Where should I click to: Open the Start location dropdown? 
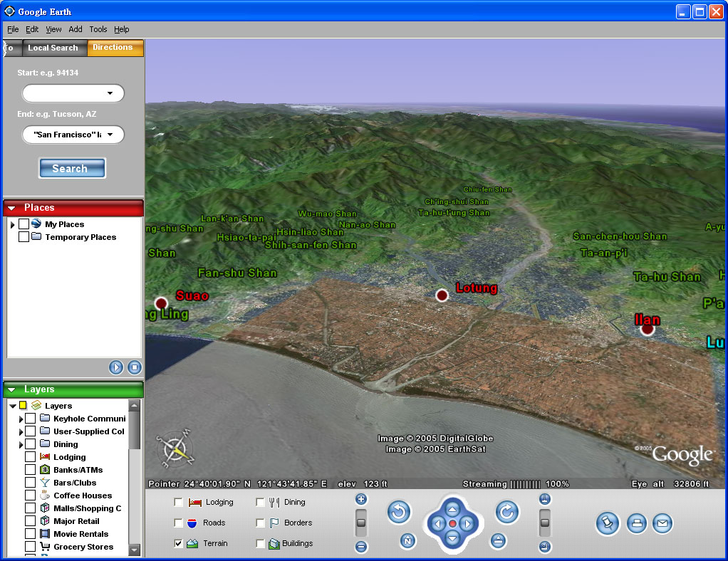click(110, 93)
